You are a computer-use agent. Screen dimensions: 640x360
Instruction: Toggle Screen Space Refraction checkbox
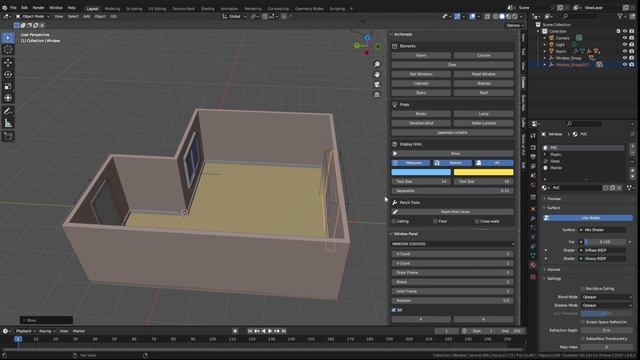583,322
